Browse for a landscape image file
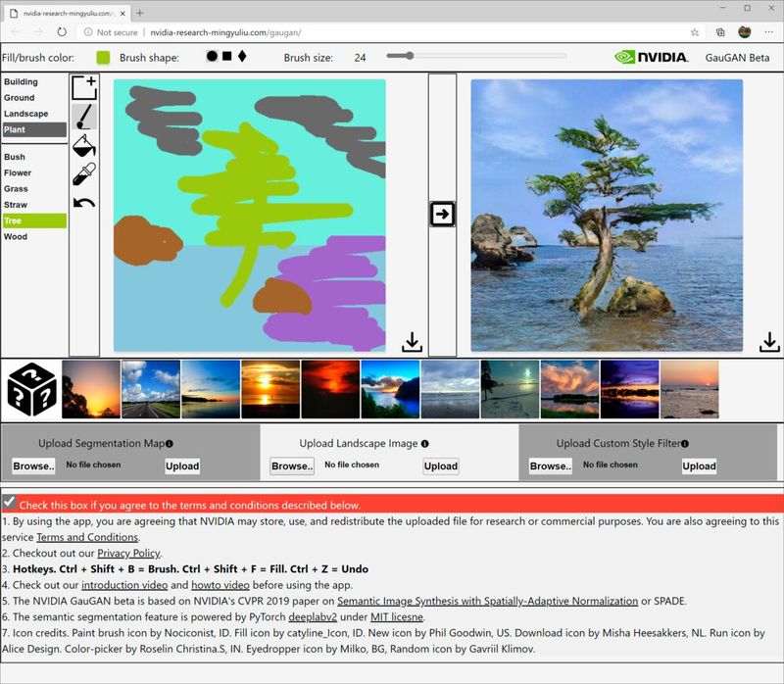784x684 pixels. [x=292, y=466]
